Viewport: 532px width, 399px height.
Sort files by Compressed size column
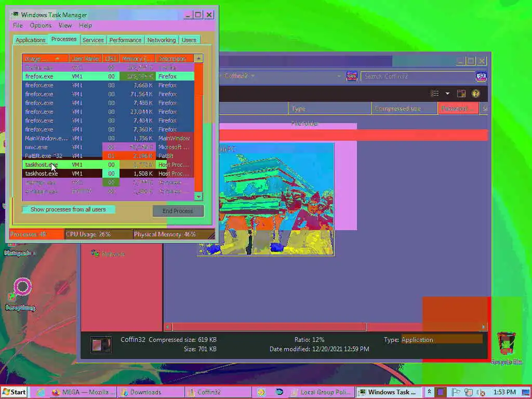click(x=404, y=109)
